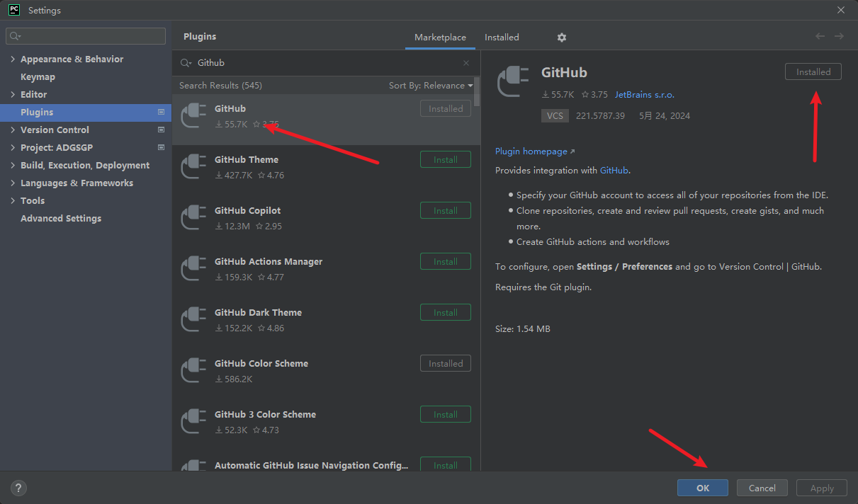858x504 pixels.
Task: Navigate back with the left arrow
Action: [x=820, y=36]
